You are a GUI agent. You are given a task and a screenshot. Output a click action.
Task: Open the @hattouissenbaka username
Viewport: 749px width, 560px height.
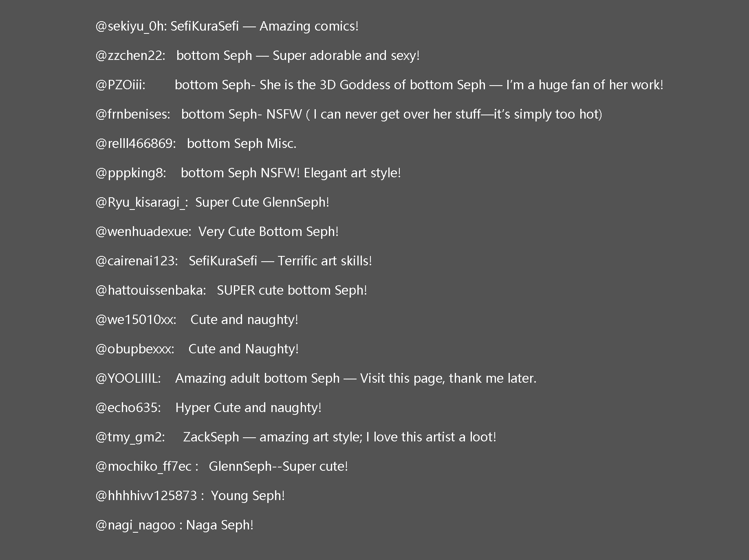[150, 291]
